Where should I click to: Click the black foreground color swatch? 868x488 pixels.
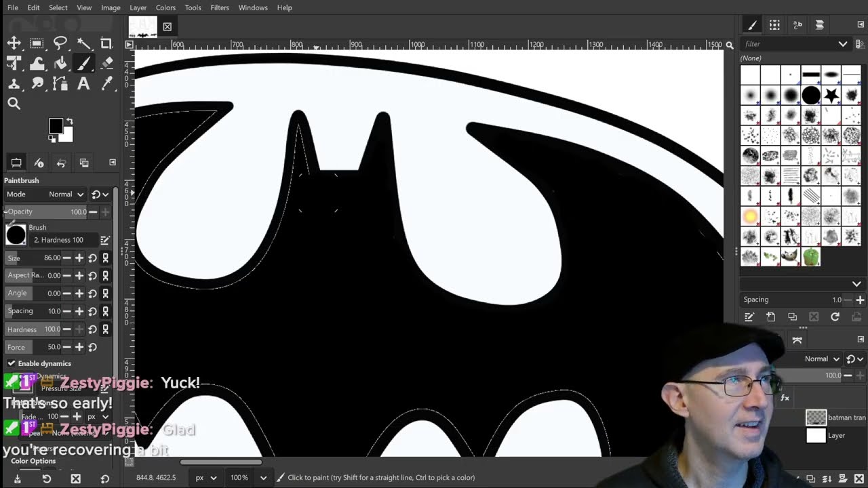point(56,126)
